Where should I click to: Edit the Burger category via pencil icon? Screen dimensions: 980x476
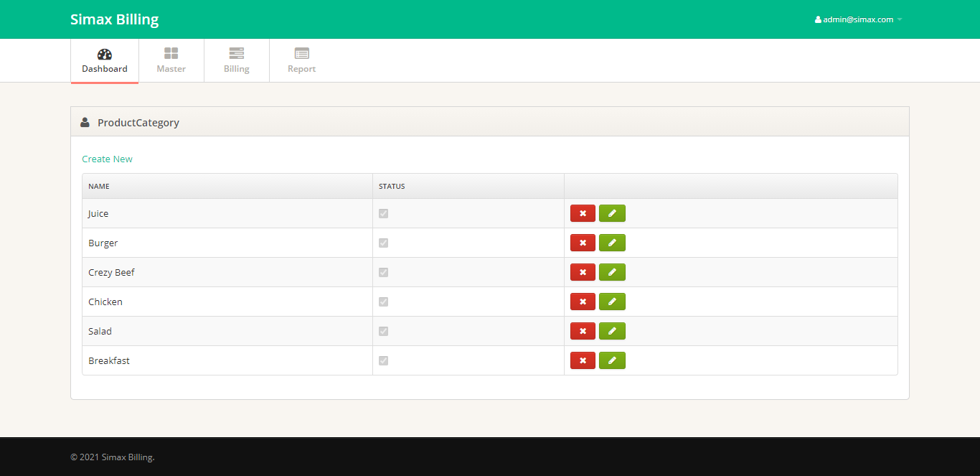pyautogui.click(x=612, y=243)
